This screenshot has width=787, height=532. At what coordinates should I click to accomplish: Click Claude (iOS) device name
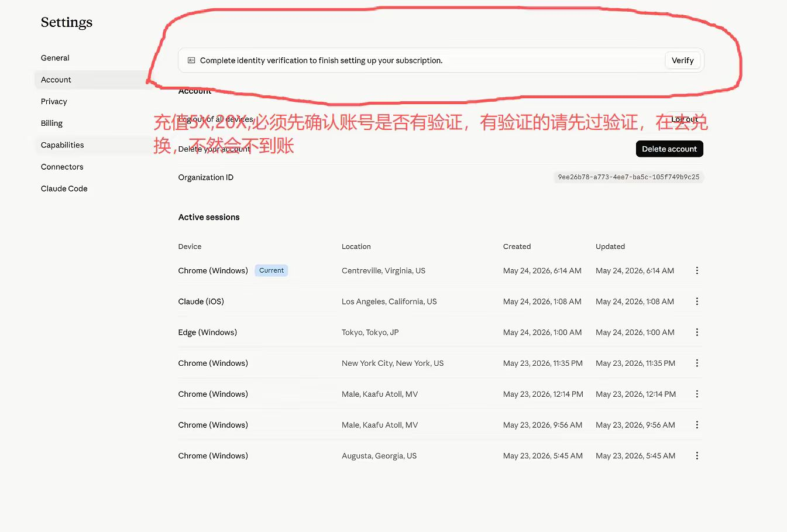pyautogui.click(x=201, y=301)
